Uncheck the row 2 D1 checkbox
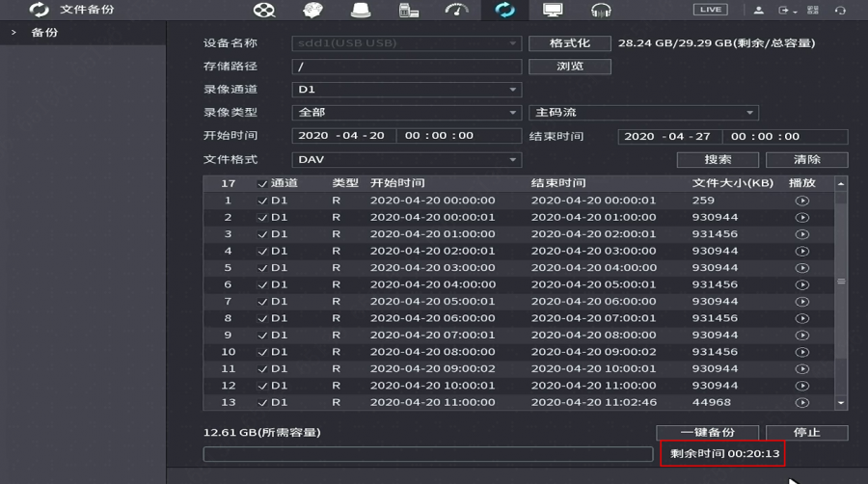 pyautogui.click(x=262, y=217)
